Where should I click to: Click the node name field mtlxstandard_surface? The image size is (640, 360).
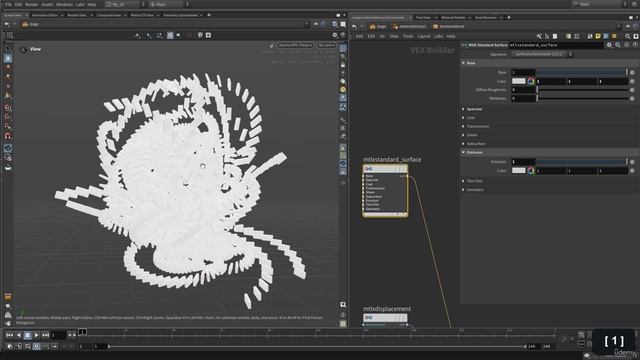tap(556, 45)
